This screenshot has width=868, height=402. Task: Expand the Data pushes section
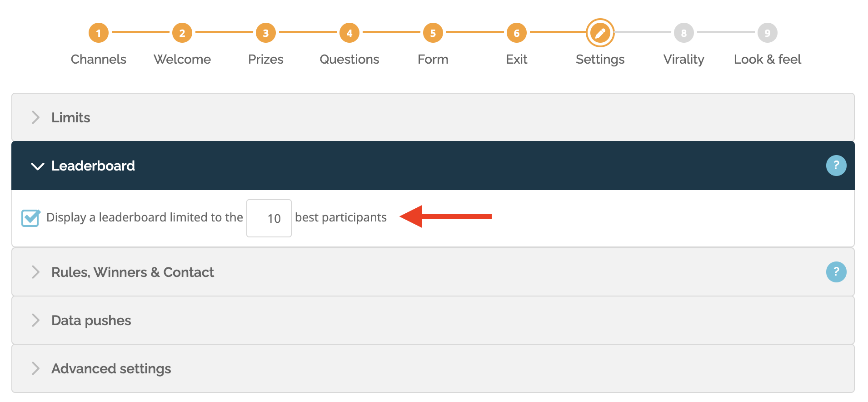(x=433, y=320)
